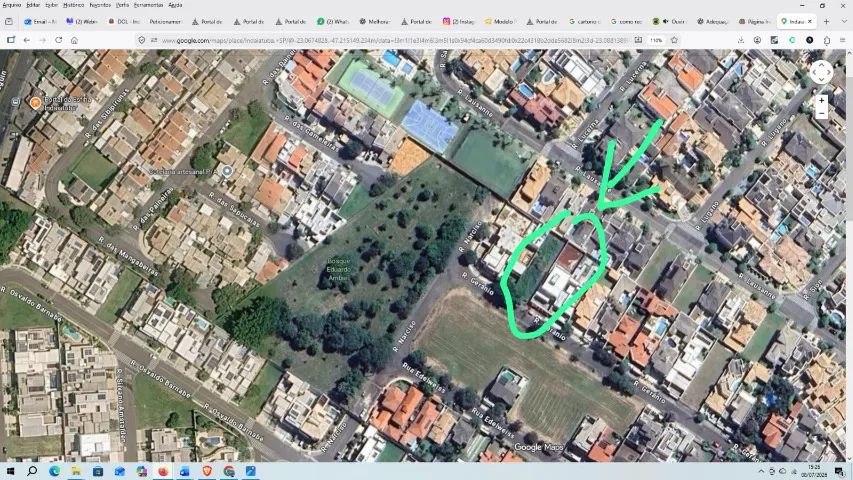
Task: Click the black circular extension icon
Action: click(809, 40)
